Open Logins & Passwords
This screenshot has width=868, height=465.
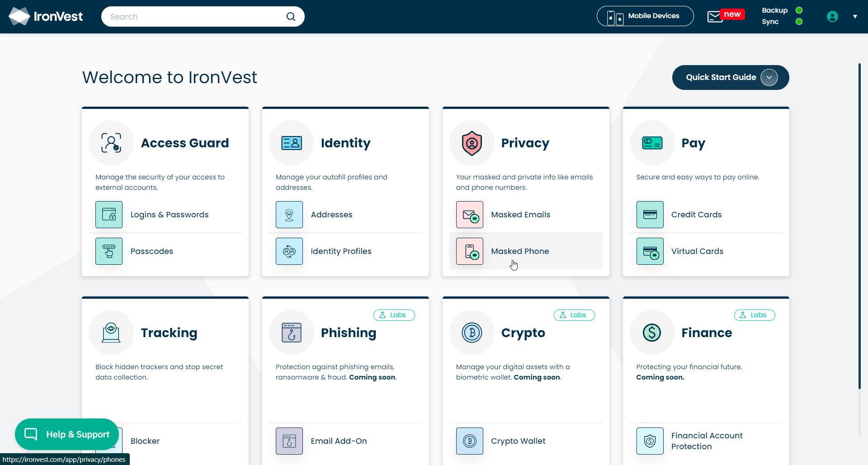tap(165, 215)
